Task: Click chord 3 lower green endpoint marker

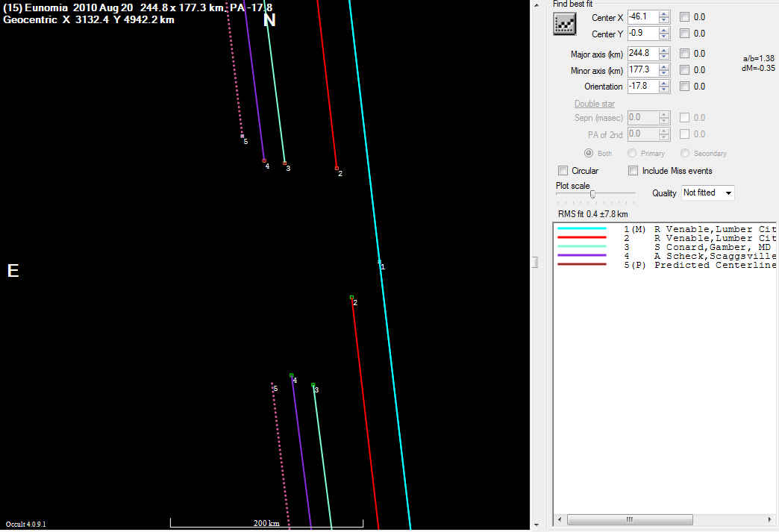Action: (x=313, y=384)
